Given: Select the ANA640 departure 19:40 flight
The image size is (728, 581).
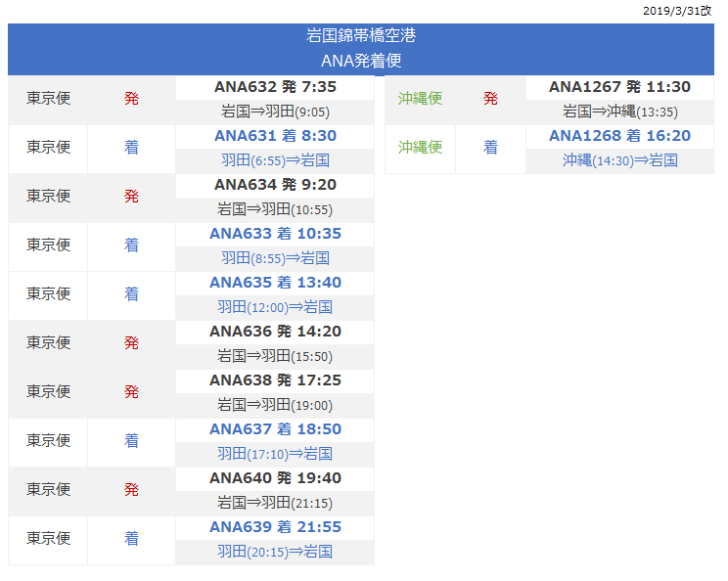Looking at the screenshot, I should [x=274, y=478].
